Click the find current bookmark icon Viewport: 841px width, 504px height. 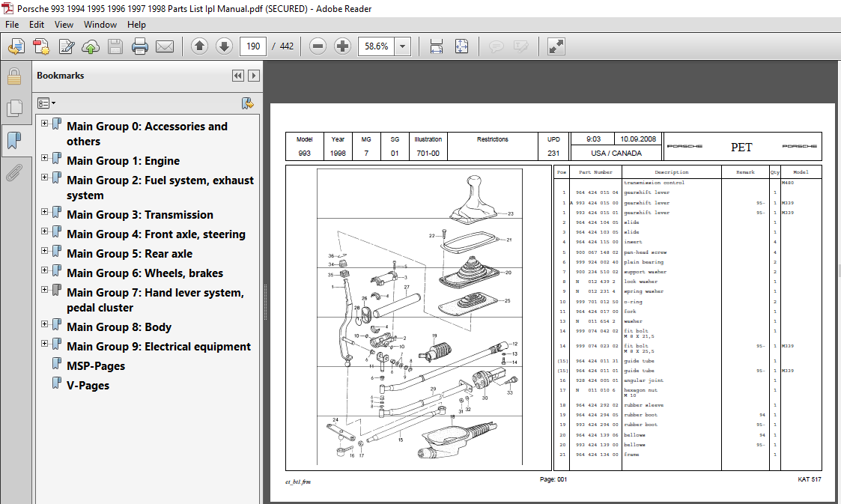pyautogui.click(x=247, y=103)
